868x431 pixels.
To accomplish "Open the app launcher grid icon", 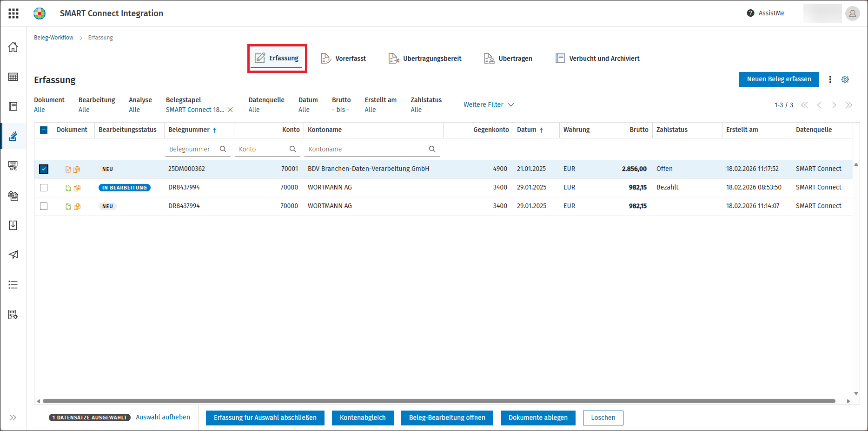I will pos(13,13).
